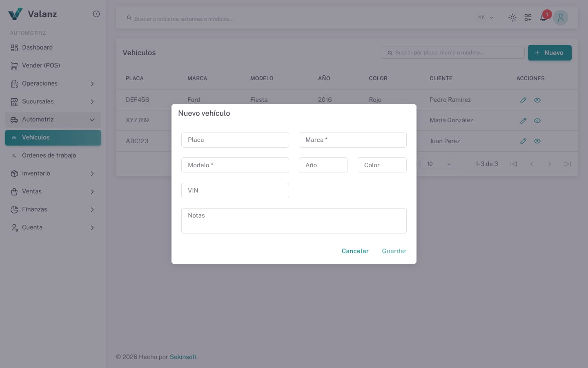588x368 pixels.
Task: Focus the Color input field
Action: (x=382, y=165)
